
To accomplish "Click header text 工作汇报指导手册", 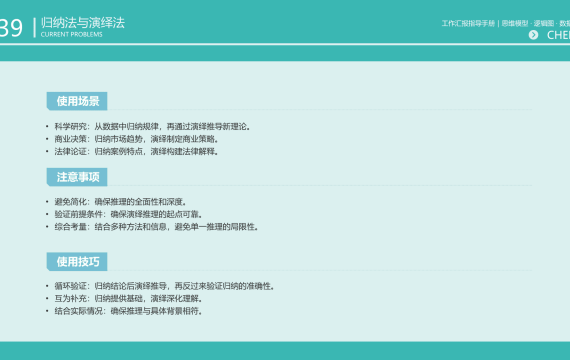I will pos(468,24).
